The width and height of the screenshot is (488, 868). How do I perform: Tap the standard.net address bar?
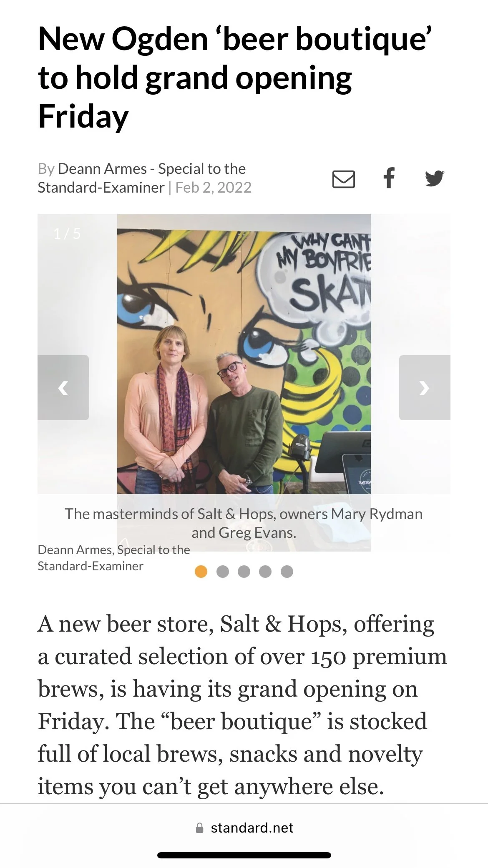pyautogui.click(x=244, y=828)
